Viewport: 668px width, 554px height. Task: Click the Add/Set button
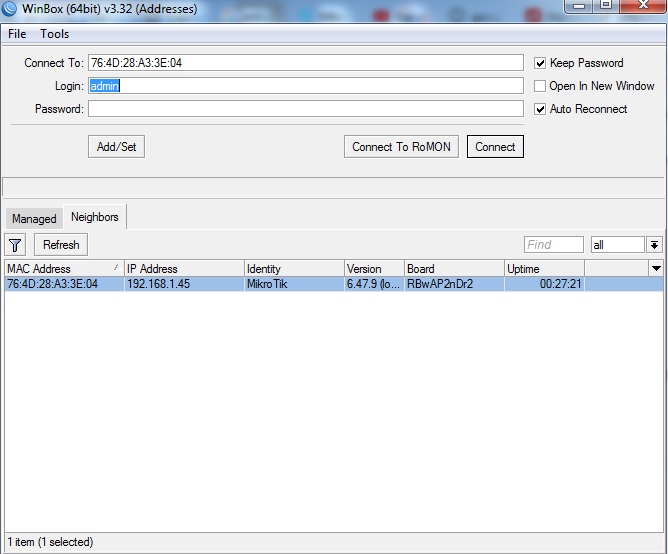click(x=116, y=147)
